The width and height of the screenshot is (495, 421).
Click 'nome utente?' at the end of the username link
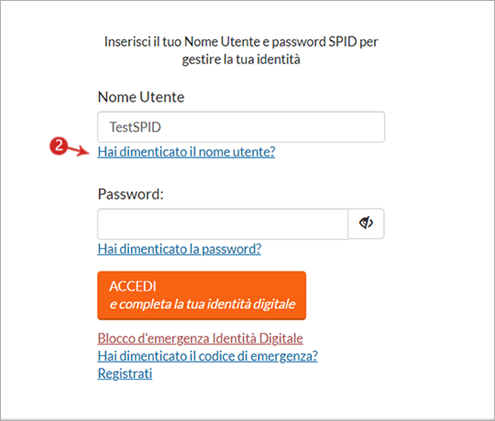(x=237, y=152)
